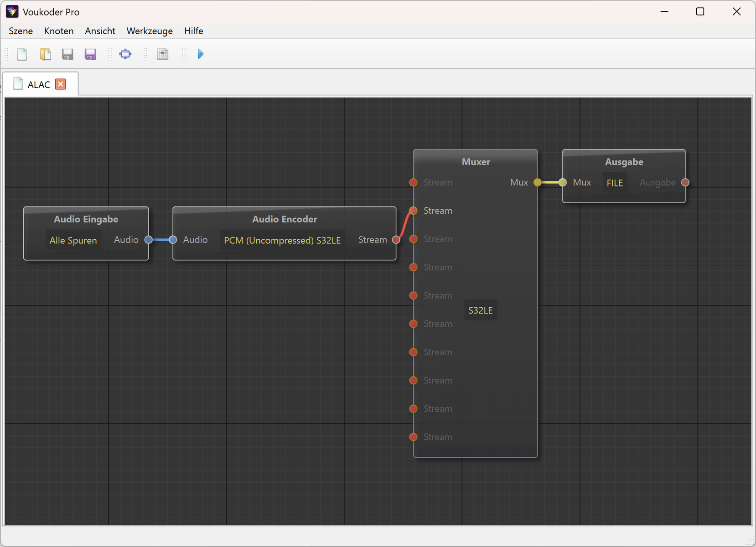Click the purple Save As floppy icon

pyautogui.click(x=90, y=54)
